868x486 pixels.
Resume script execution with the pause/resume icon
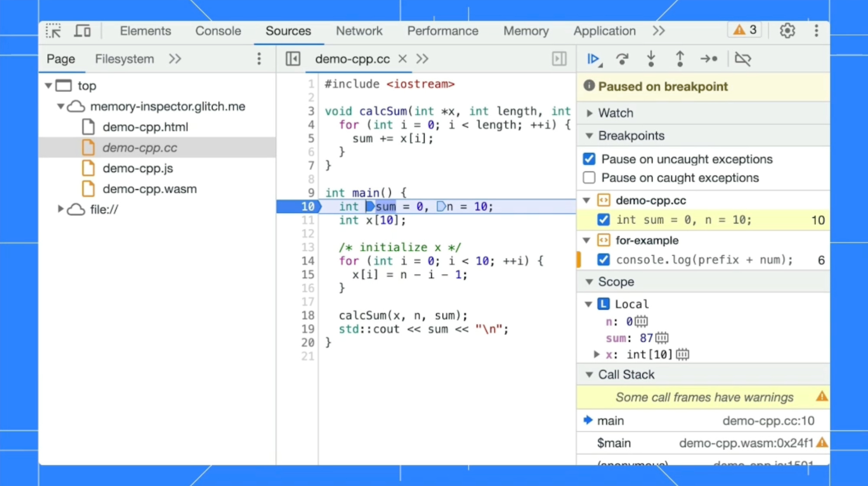click(x=593, y=59)
